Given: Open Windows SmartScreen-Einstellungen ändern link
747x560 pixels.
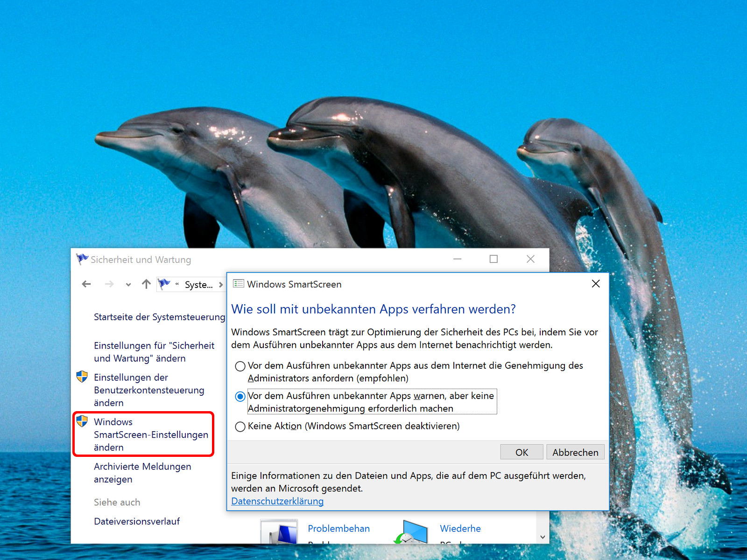Looking at the screenshot, I should coord(151,434).
